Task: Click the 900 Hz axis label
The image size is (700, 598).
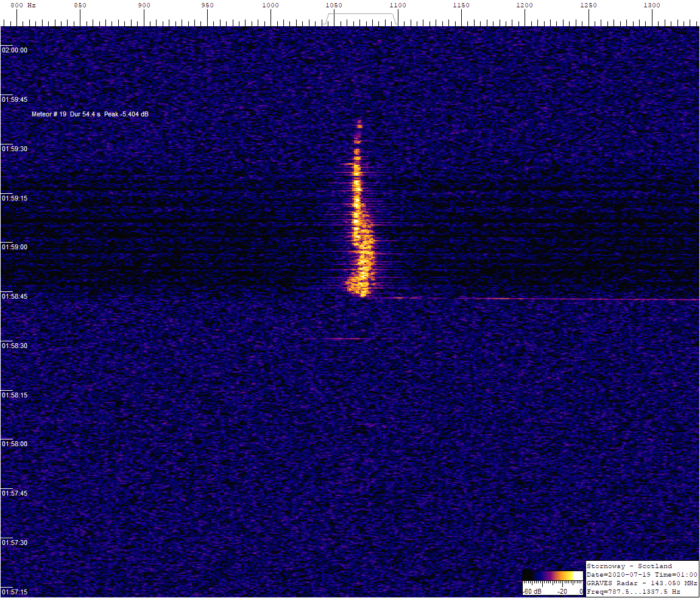Action: 144,5
